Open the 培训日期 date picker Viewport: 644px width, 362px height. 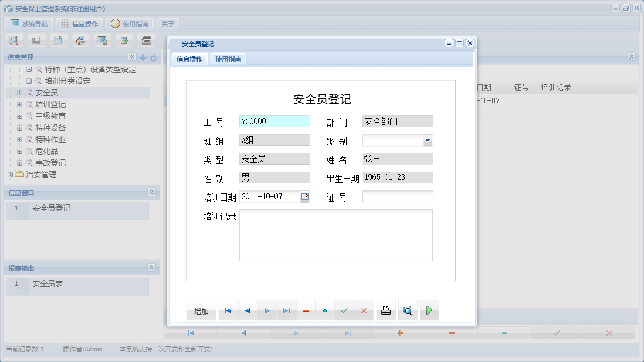pos(305,196)
